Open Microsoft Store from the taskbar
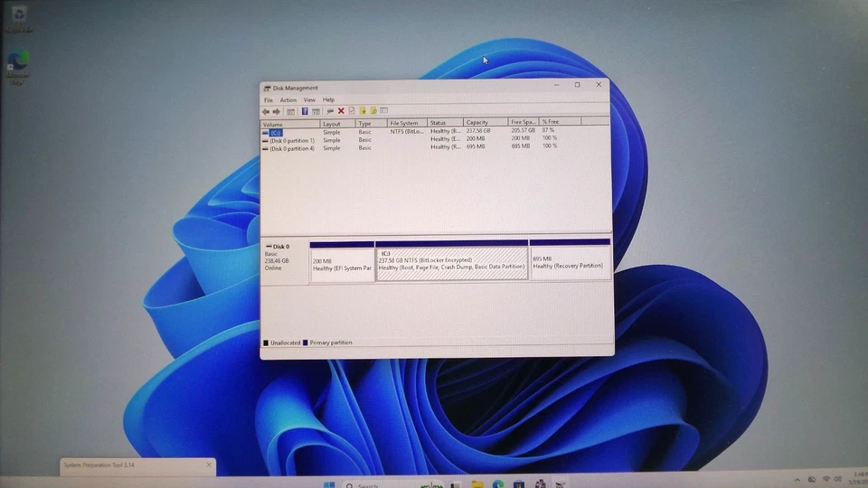 519,484
